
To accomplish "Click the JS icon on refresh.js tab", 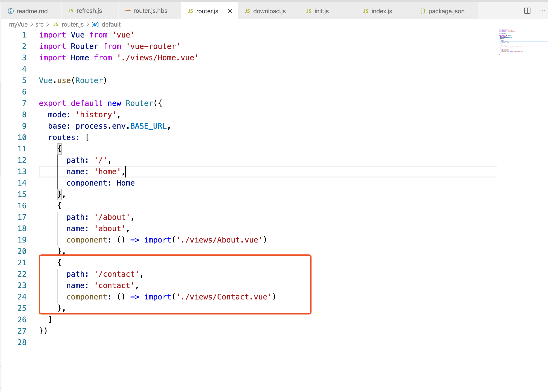I will pos(71,11).
